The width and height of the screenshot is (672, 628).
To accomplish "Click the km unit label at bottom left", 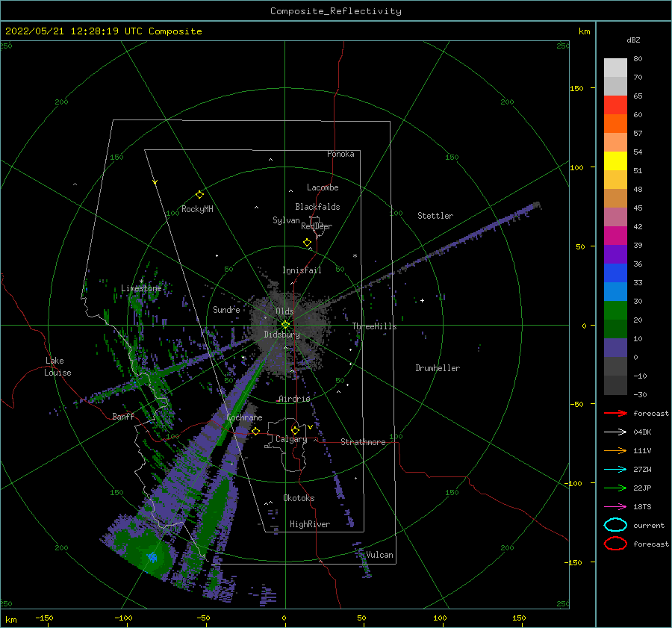I will click(10, 620).
